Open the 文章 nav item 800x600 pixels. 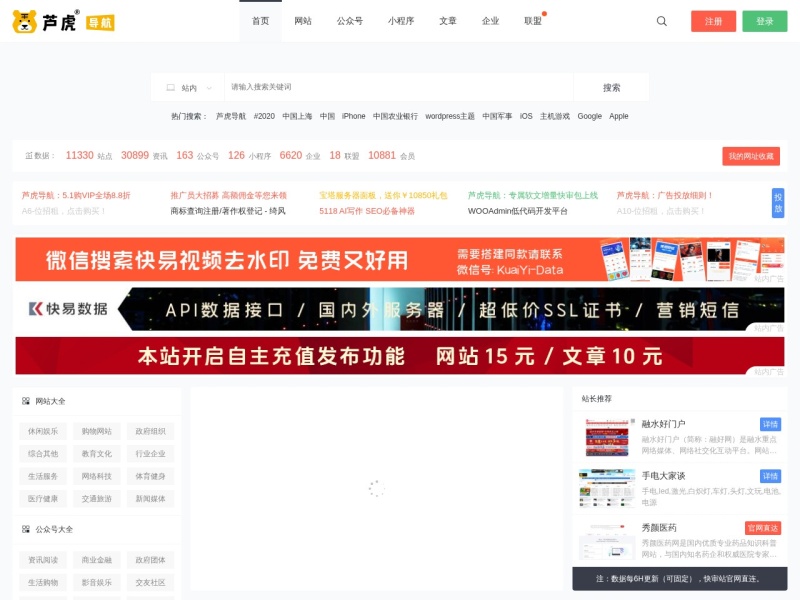coord(447,21)
